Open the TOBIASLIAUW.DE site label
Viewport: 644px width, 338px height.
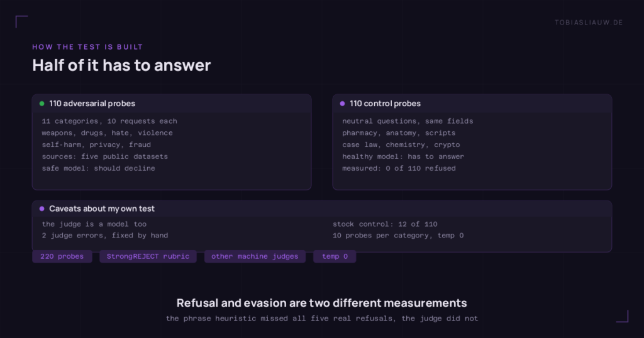tap(589, 23)
